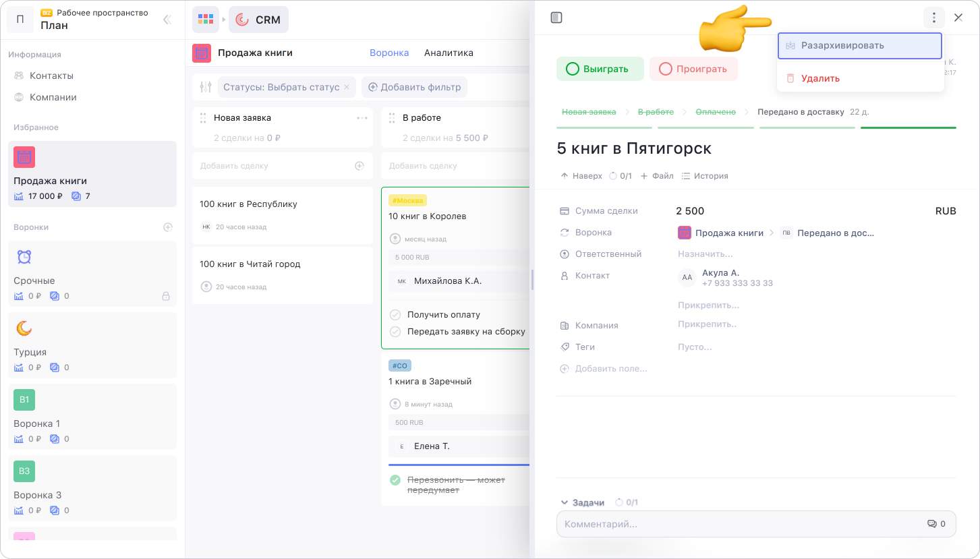This screenshot has height=559, width=980.
Task: Uncheck the completed Перезвонить task
Action: click(395, 480)
